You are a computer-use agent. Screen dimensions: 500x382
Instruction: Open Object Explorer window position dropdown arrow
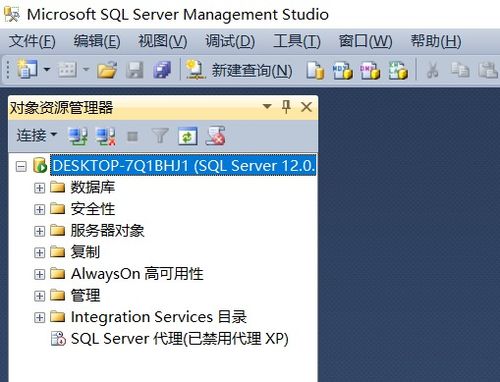coord(267,106)
